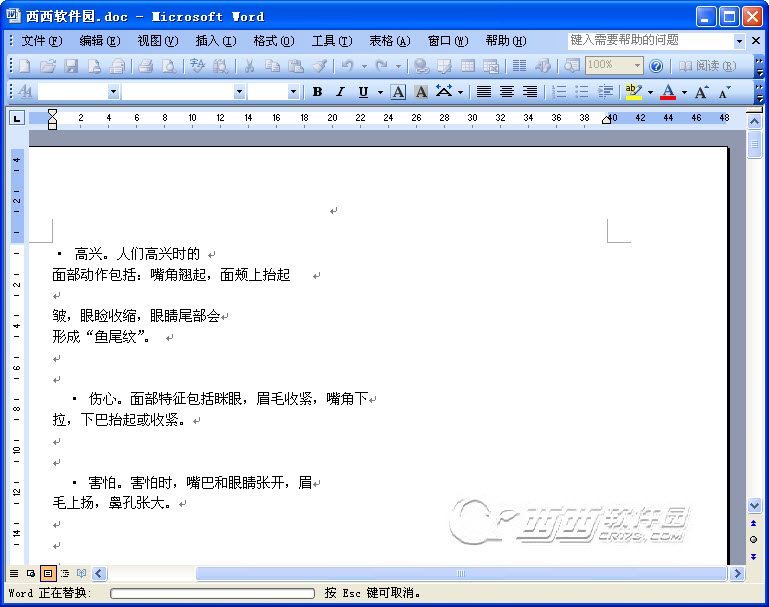Image resolution: width=769 pixels, height=607 pixels.
Task: Toggle italic formatting
Action: tap(340, 91)
